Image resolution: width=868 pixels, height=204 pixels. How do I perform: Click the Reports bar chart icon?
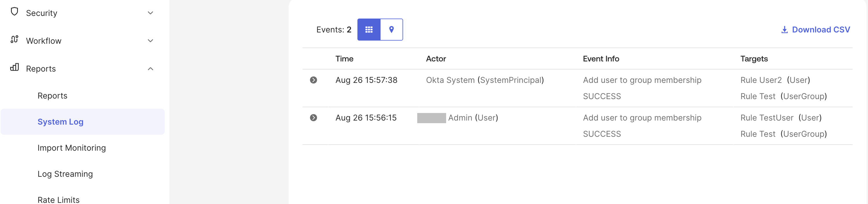tap(14, 67)
